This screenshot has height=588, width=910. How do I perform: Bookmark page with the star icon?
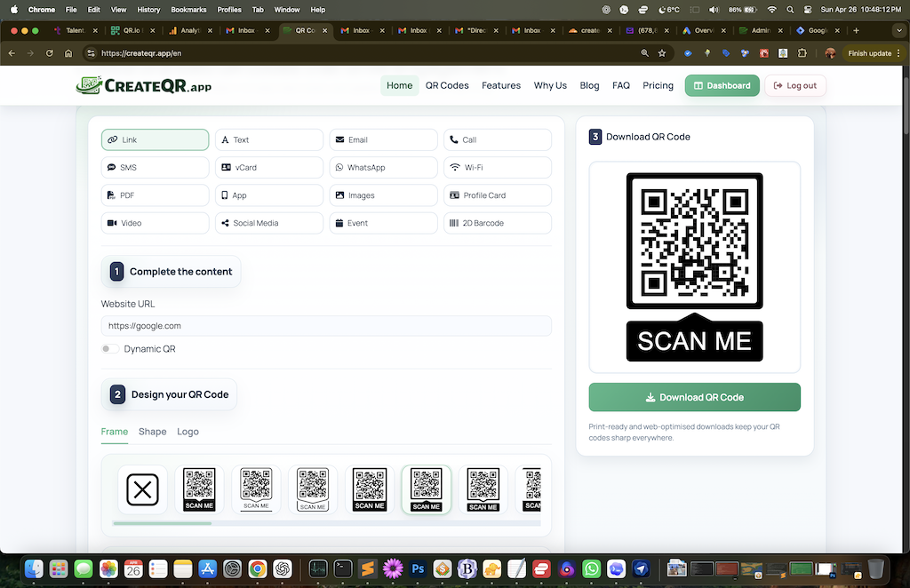point(661,53)
